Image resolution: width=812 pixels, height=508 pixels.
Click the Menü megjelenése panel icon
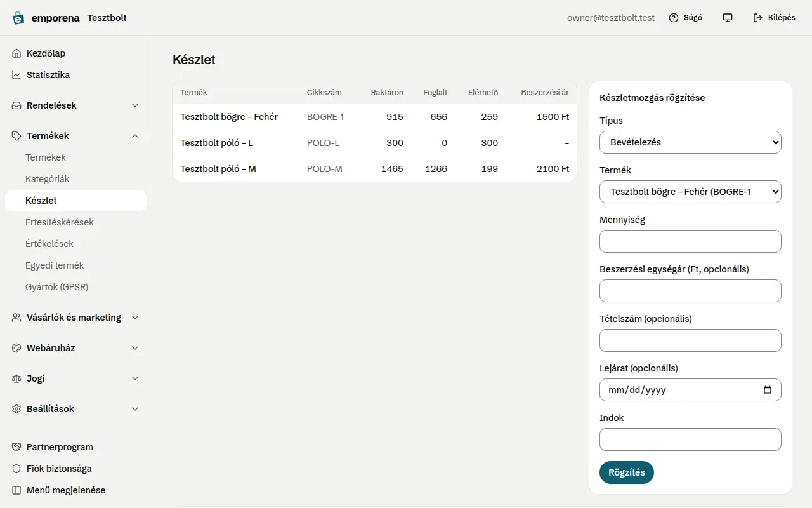coord(16,490)
